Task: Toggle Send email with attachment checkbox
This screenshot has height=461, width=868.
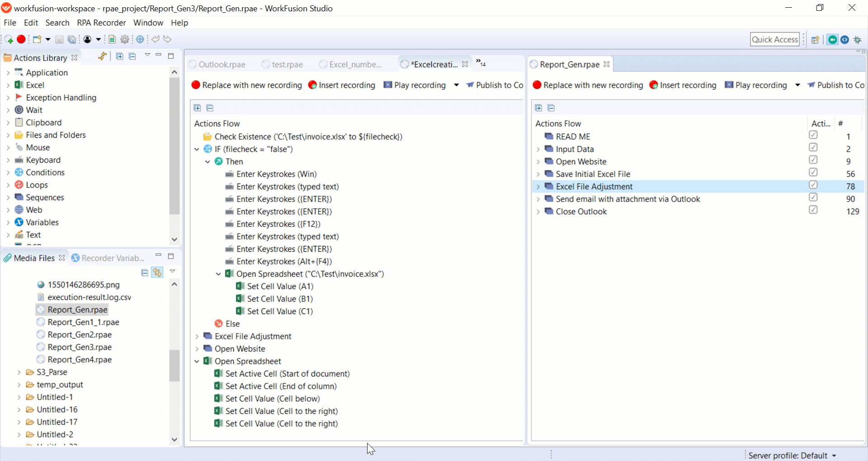Action: pos(813,197)
